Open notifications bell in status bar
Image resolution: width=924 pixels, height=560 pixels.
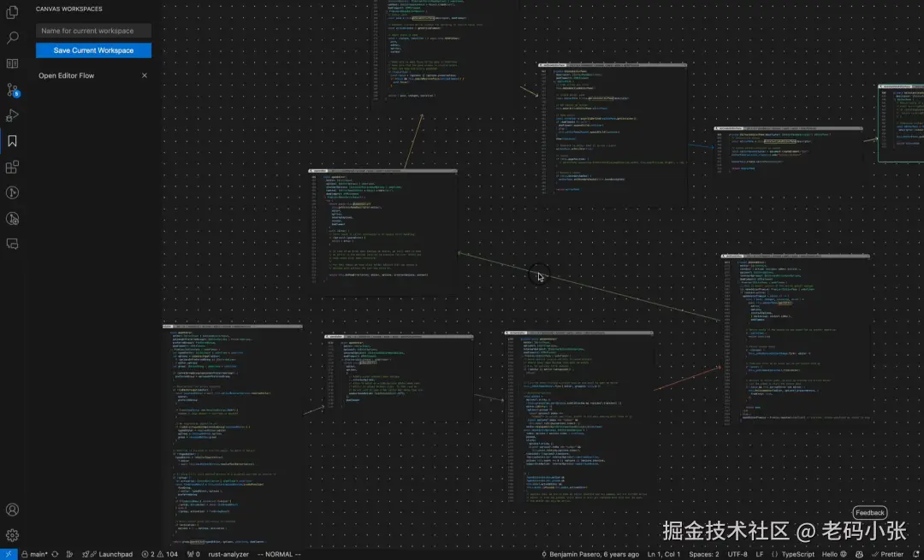916,554
